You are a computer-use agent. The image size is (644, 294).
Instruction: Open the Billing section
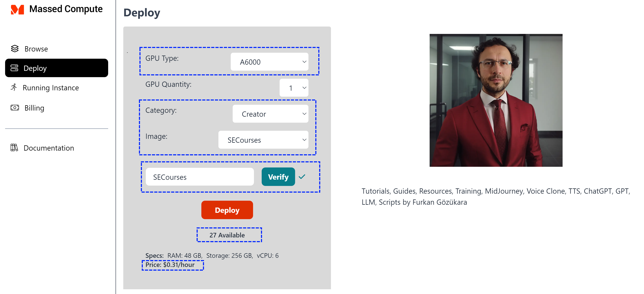[x=34, y=108]
